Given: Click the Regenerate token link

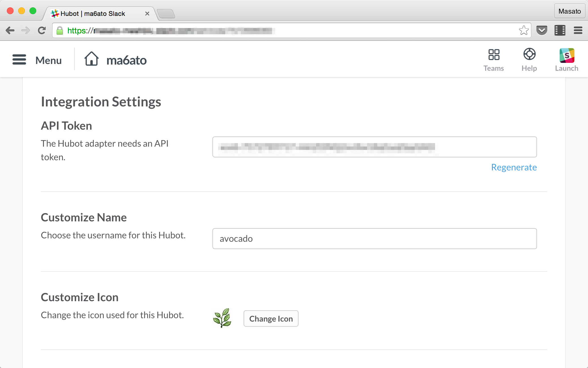Looking at the screenshot, I should (x=514, y=167).
